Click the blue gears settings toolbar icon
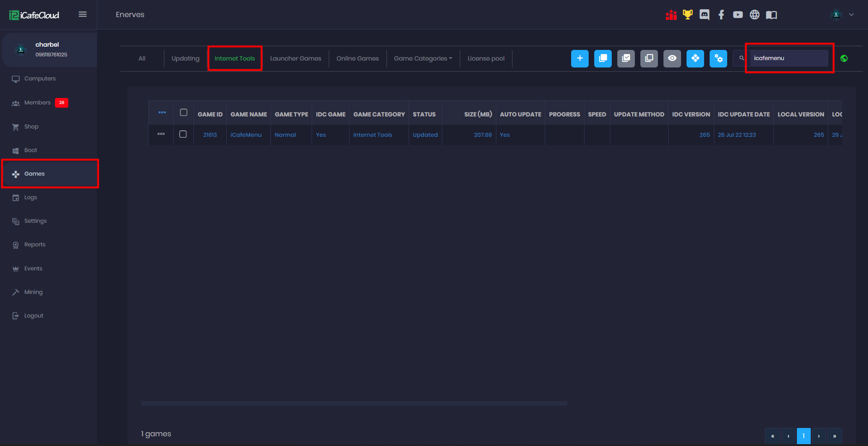Viewport: 868px width, 446px height. [718, 58]
